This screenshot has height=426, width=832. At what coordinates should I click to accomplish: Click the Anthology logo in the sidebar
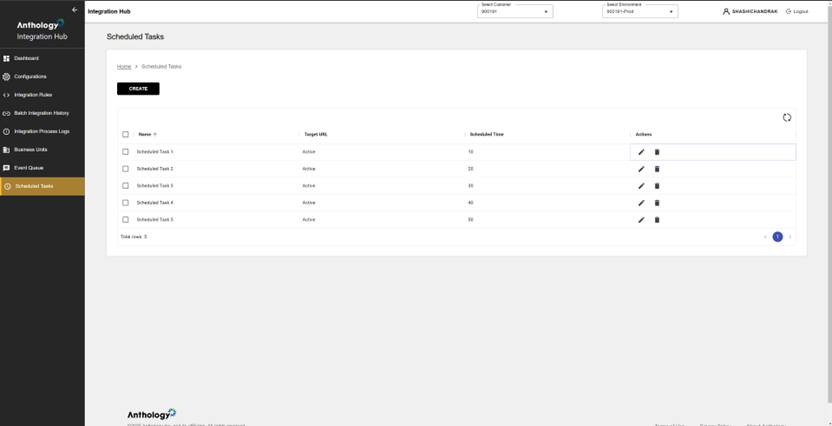[41, 24]
